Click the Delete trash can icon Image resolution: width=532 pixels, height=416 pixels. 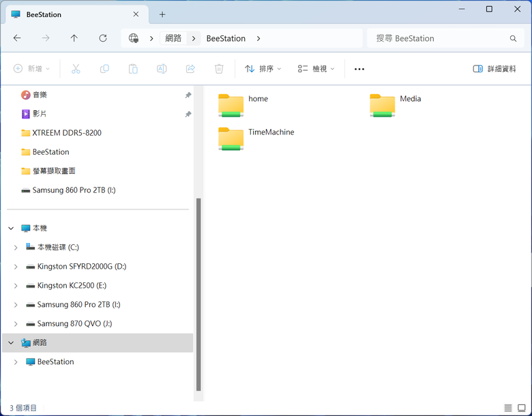coord(219,69)
